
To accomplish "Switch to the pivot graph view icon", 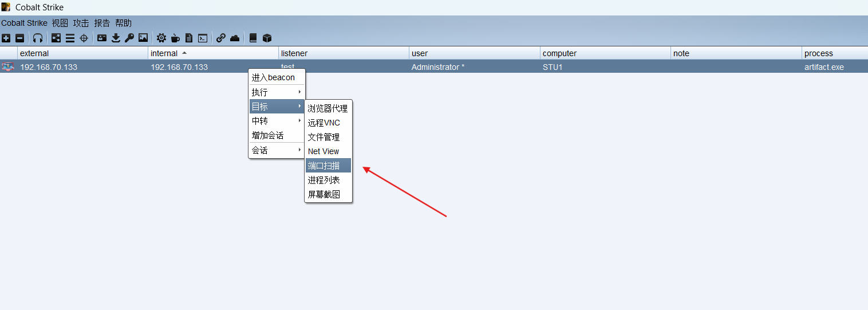I will coord(56,38).
